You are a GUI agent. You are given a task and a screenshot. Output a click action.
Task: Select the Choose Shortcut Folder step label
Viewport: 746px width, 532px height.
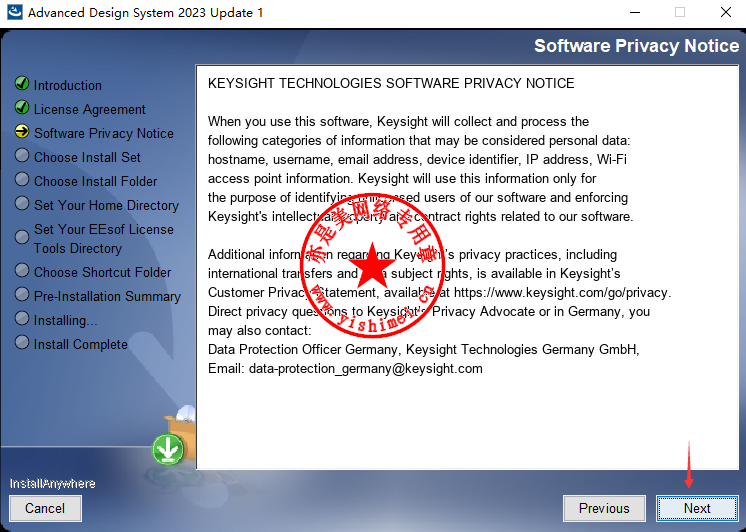102,272
